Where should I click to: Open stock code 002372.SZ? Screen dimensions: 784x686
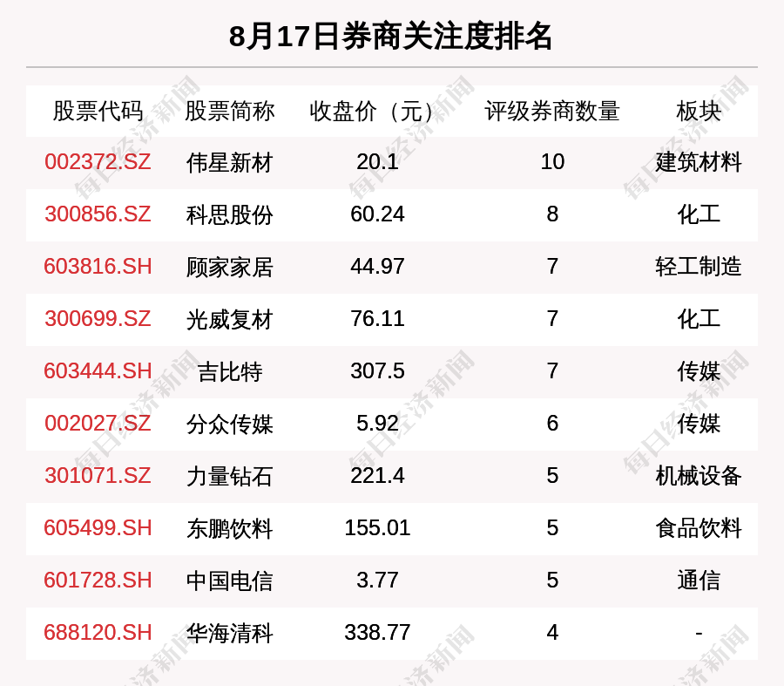coord(98,162)
